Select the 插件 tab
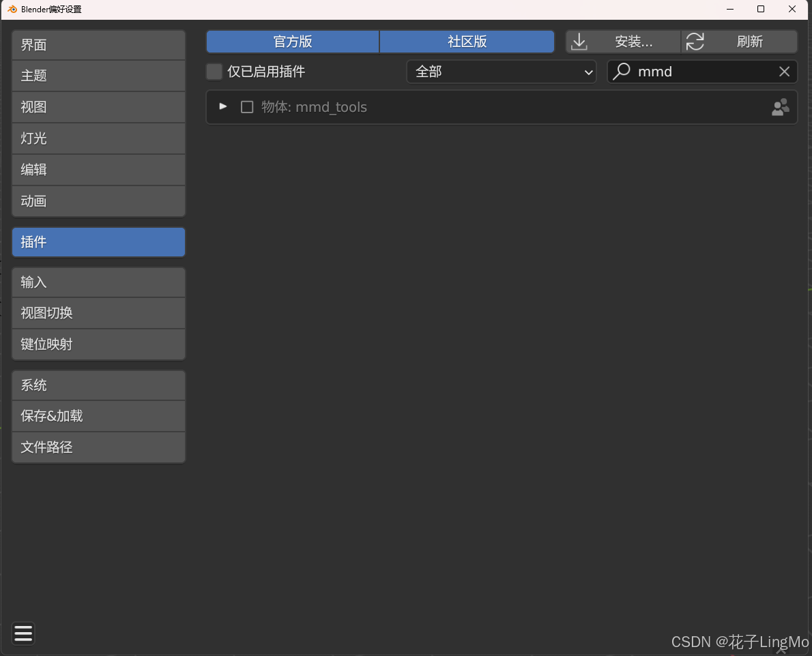The image size is (812, 656). click(x=98, y=241)
